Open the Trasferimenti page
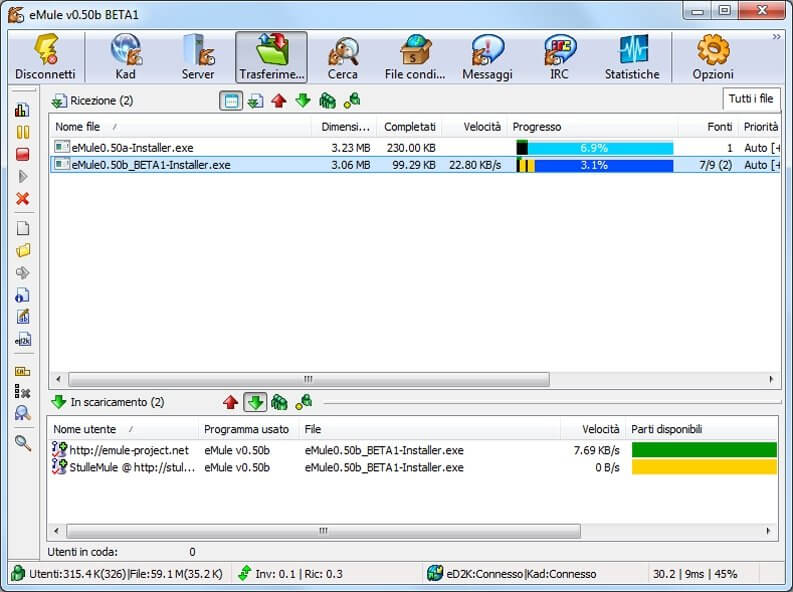 (271, 57)
